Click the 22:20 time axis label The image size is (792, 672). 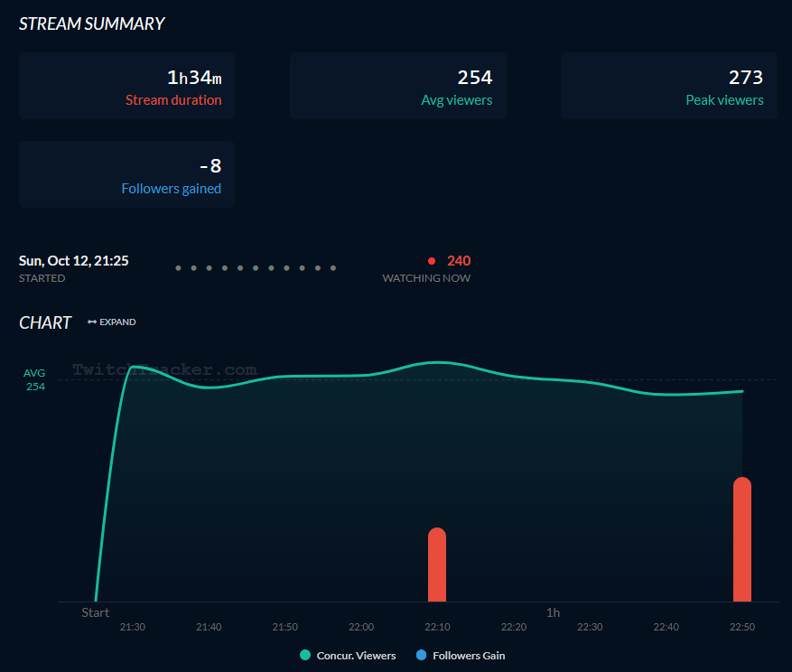pyautogui.click(x=514, y=627)
